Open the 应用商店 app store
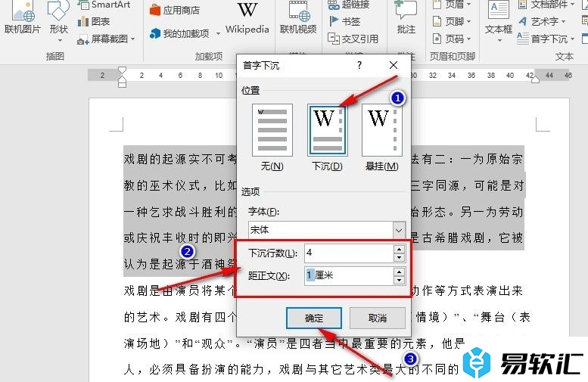Screen dimensions: 588x382 click(x=174, y=10)
